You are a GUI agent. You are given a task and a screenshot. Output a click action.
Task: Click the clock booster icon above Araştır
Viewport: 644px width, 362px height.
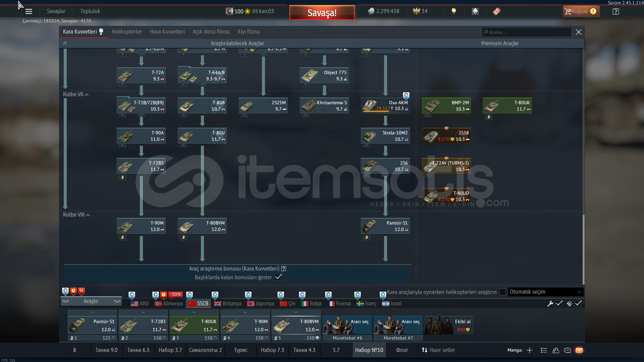[x=73, y=291]
